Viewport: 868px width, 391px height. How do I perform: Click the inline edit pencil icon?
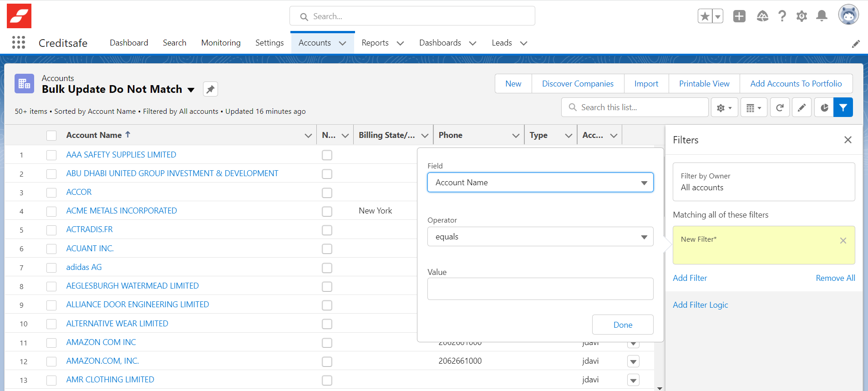pyautogui.click(x=802, y=107)
